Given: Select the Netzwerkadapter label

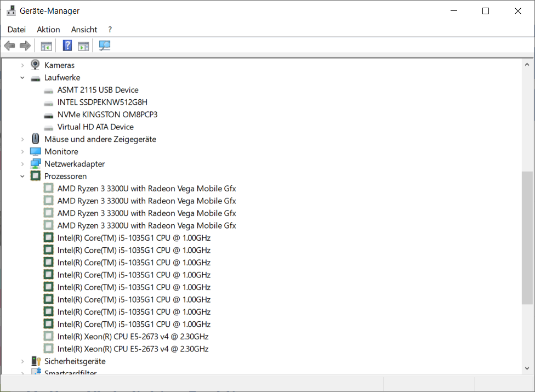Looking at the screenshot, I should (75, 164).
